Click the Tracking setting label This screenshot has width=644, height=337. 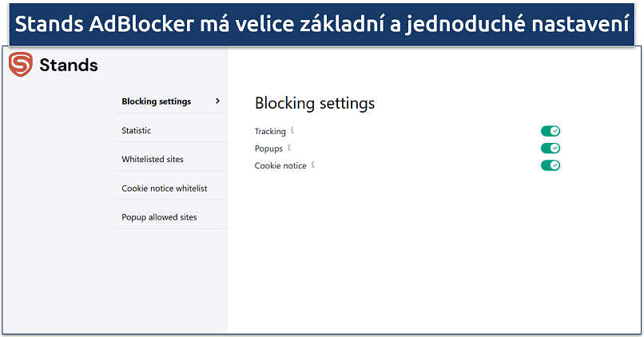tap(270, 131)
